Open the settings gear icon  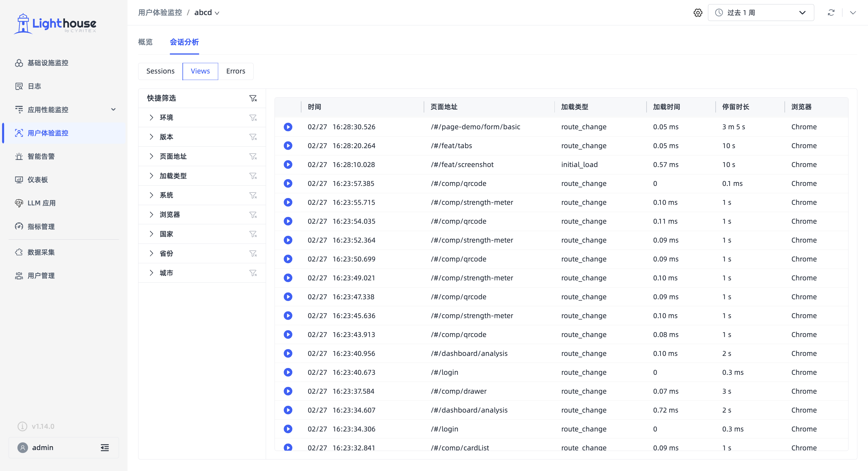point(698,13)
